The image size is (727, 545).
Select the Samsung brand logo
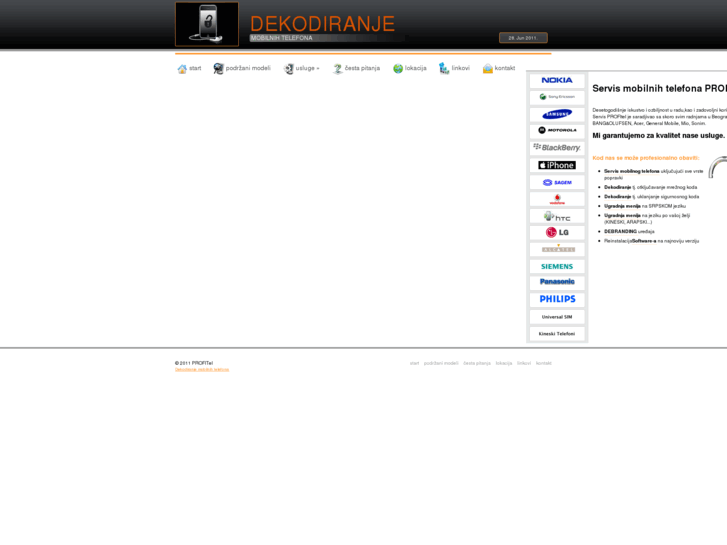[557, 114]
